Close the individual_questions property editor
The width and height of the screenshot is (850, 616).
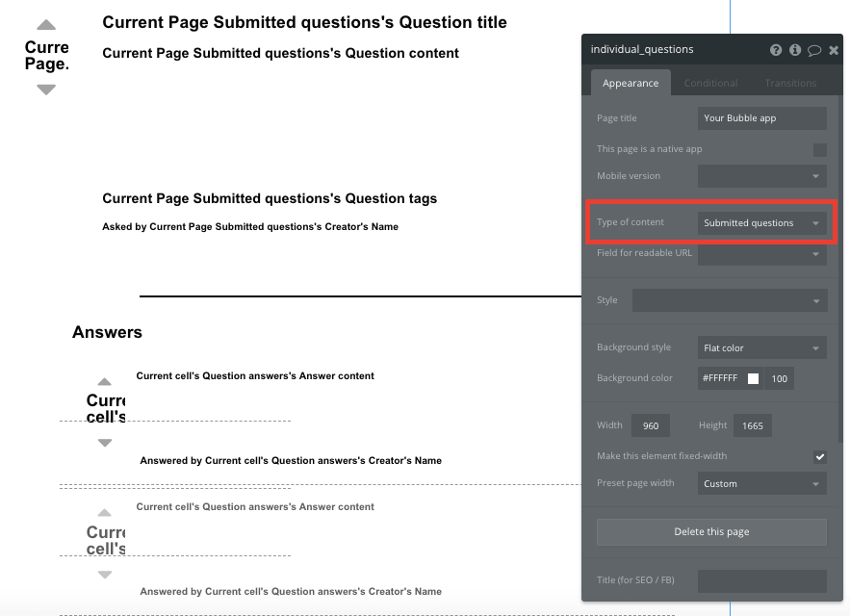833,49
